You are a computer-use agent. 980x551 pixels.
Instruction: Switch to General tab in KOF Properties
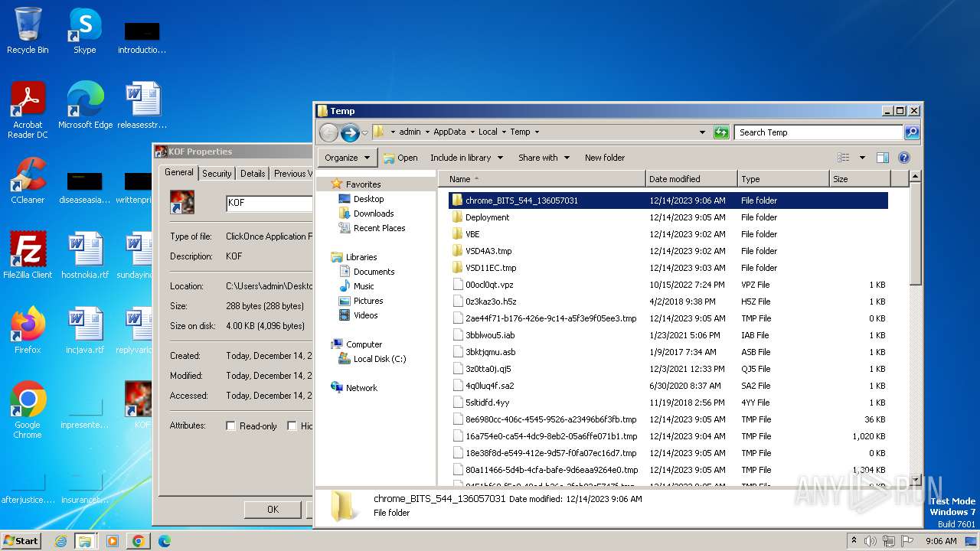(x=179, y=173)
